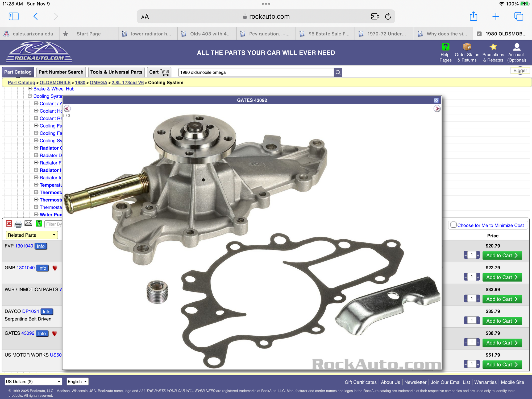
Task: Click the email envelope icon
Action: (28, 224)
